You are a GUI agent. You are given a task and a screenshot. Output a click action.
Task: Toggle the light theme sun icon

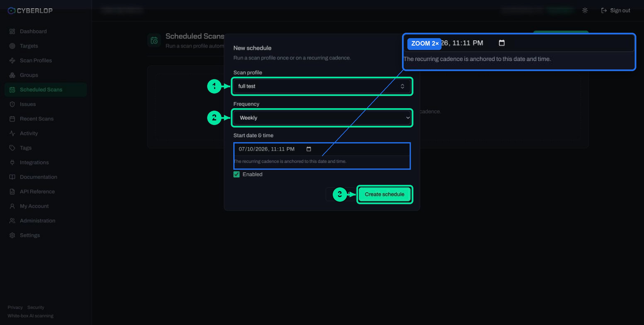[585, 11]
